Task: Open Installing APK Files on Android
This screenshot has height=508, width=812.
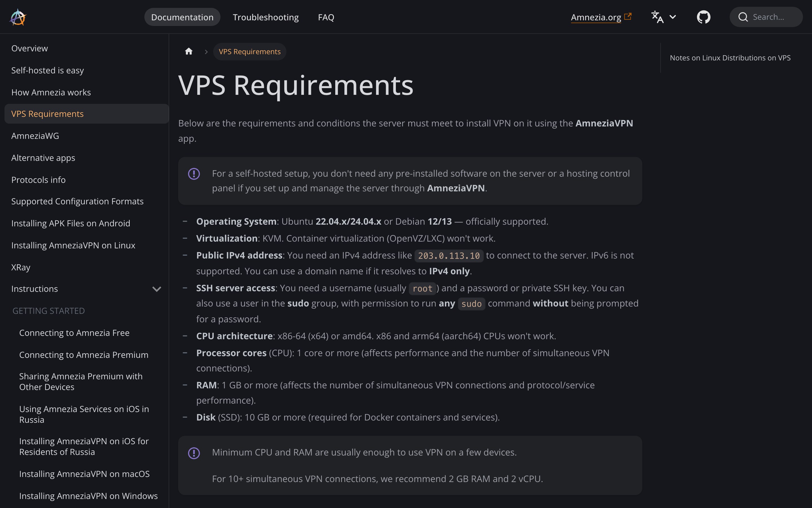Action: pos(87,224)
